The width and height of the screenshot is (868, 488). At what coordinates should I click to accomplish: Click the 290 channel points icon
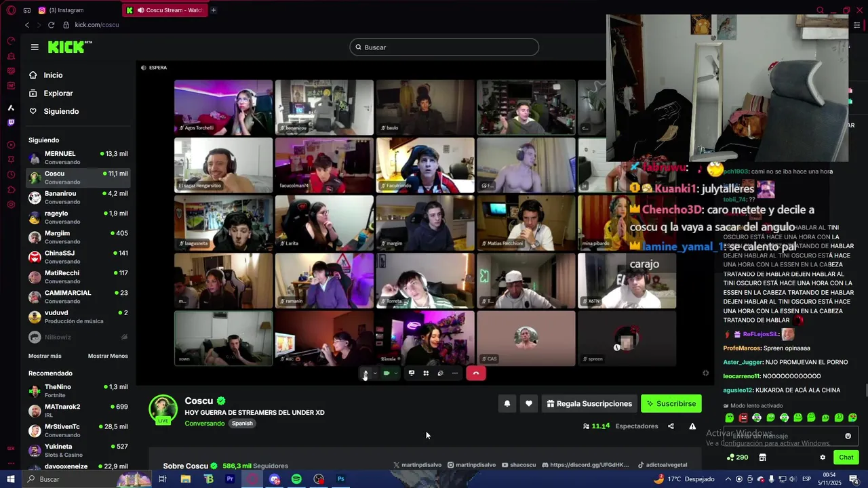737,457
